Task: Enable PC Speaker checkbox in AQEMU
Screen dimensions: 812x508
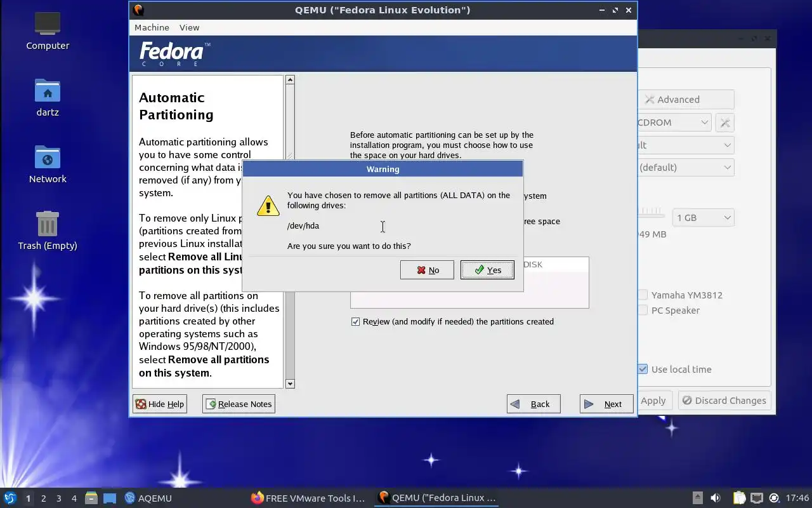Action: (x=643, y=311)
